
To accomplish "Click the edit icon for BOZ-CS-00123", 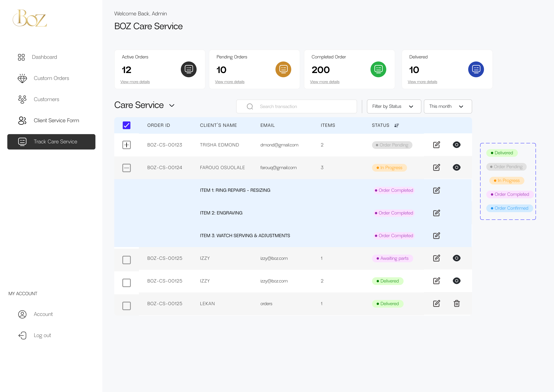I will pyautogui.click(x=436, y=145).
